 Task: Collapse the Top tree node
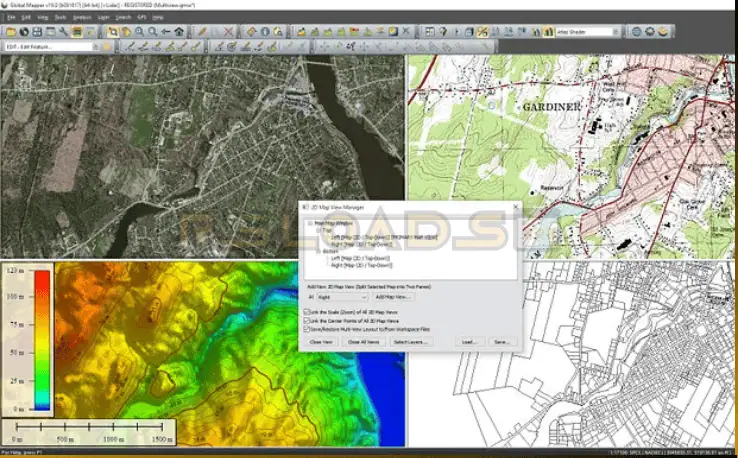point(318,230)
